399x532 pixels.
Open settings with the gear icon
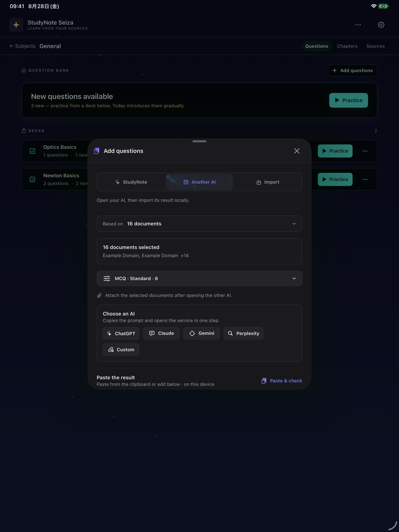pos(381,25)
